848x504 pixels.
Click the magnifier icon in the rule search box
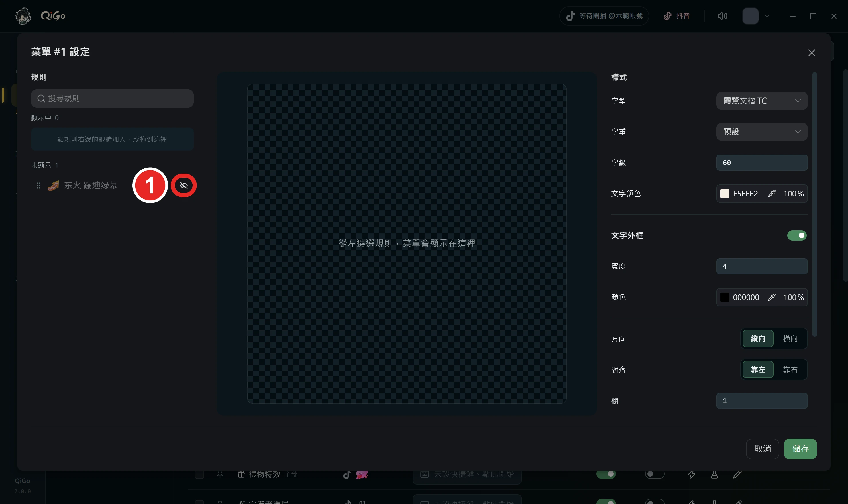(x=41, y=99)
